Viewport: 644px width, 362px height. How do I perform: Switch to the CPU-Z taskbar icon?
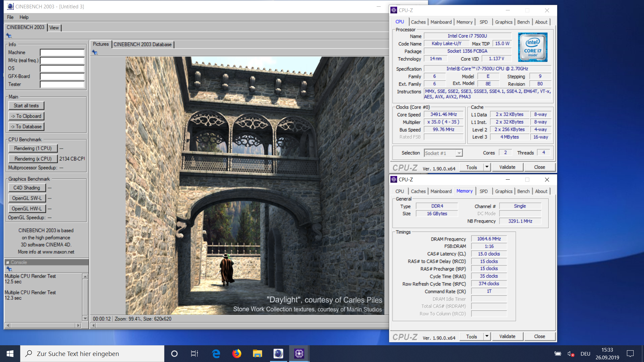pyautogui.click(x=299, y=354)
